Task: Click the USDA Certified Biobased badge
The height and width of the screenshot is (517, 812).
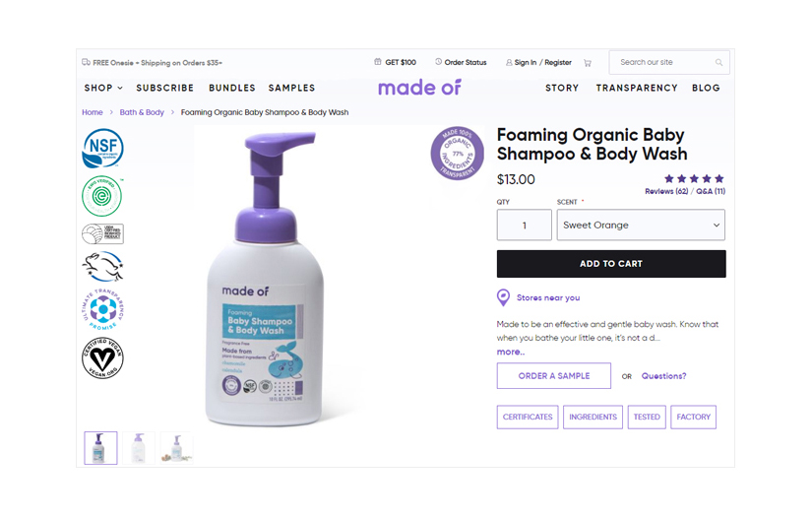Action: 102,233
